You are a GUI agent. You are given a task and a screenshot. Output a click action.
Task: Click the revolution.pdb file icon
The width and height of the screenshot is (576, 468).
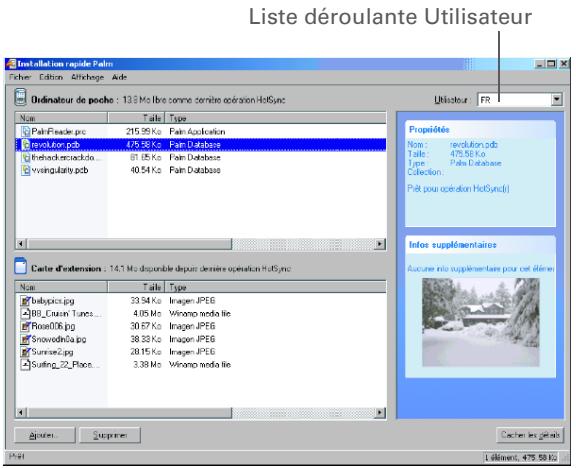25,145
